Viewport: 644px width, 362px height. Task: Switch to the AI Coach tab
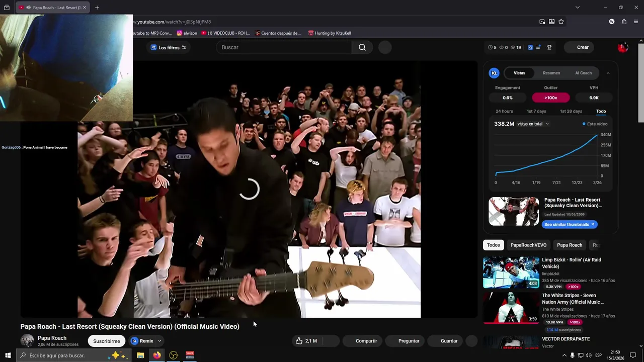[584, 73]
